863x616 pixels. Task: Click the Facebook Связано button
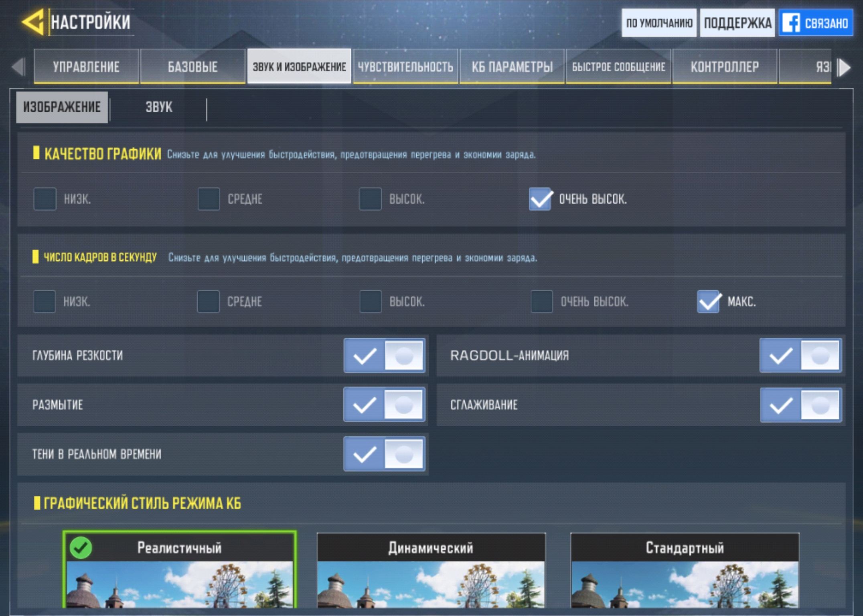(816, 23)
